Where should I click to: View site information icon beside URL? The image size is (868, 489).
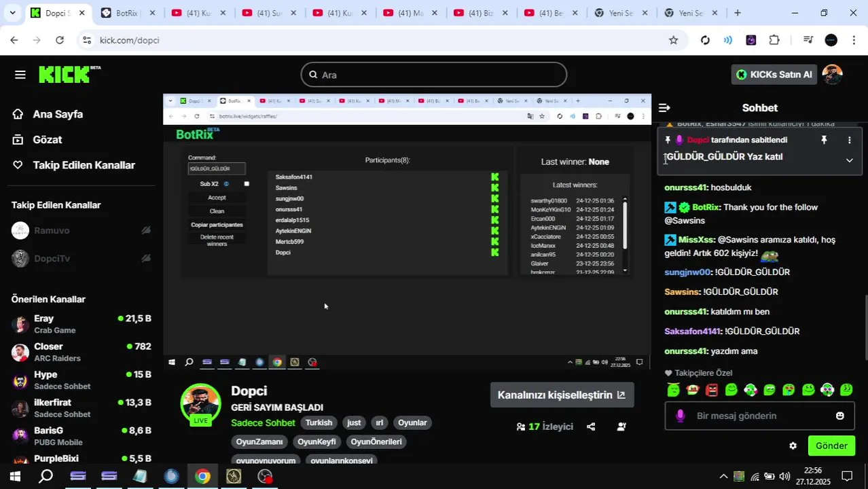point(86,40)
